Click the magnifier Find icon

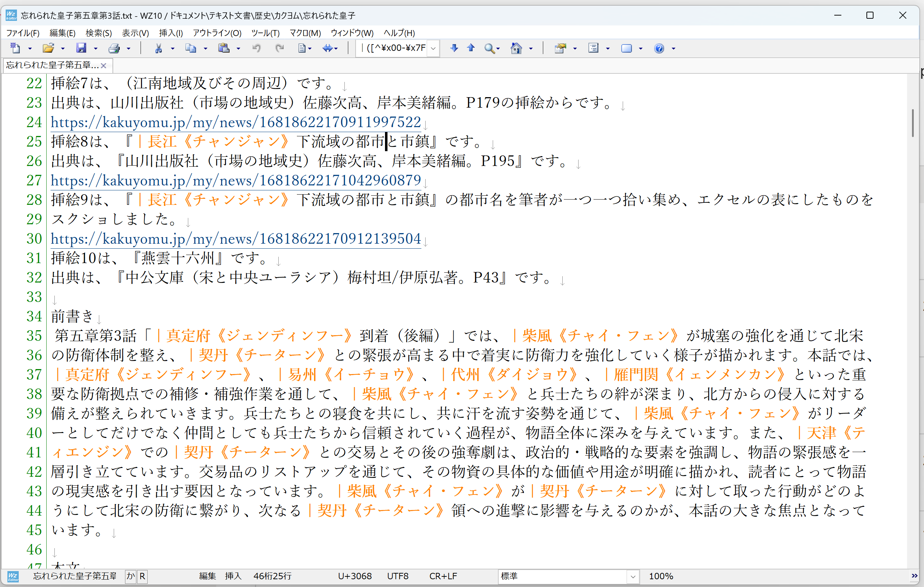coord(489,48)
